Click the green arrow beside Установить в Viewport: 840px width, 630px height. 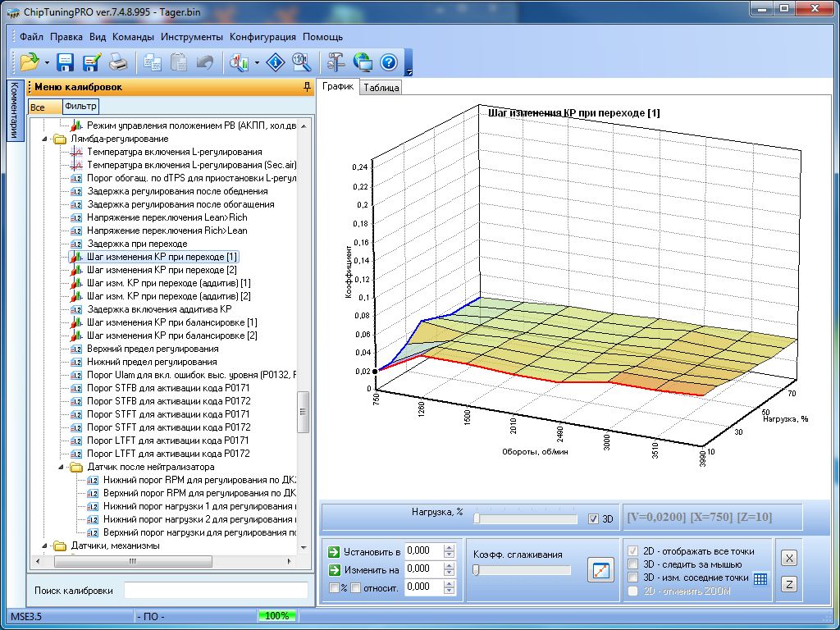point(333,551)
